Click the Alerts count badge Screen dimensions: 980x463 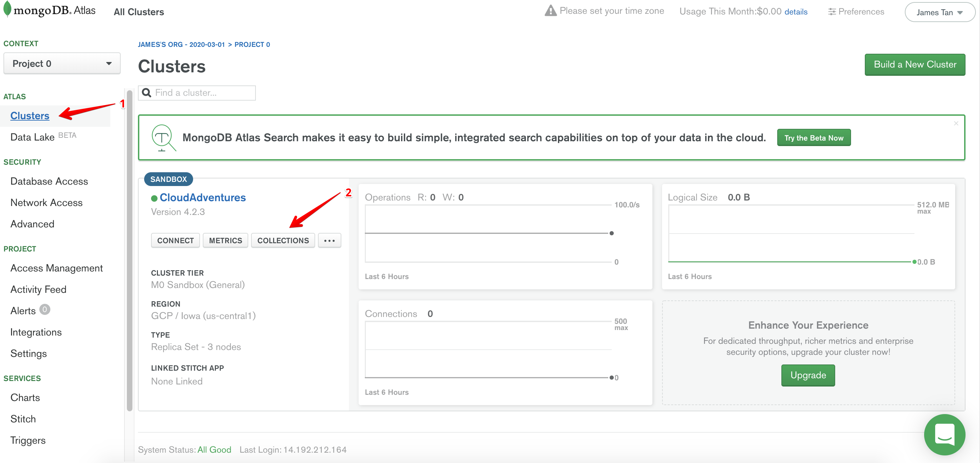pyautogui.click(x=44, y=309)
